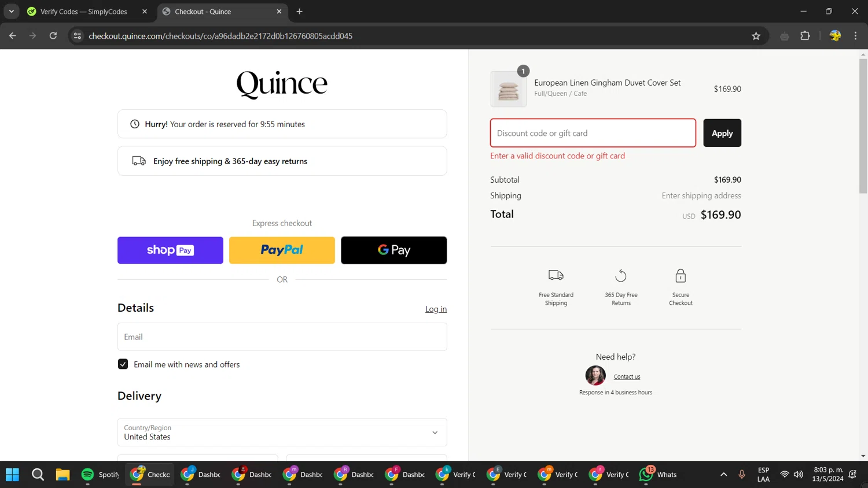Click the address bar URL
868x488 pixels.
(x=220, y=36)
